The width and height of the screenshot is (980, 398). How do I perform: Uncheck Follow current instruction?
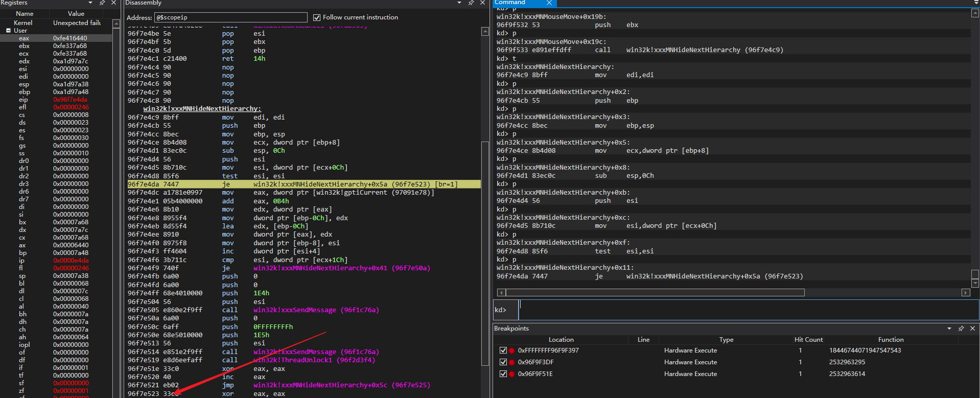point(317,17)
